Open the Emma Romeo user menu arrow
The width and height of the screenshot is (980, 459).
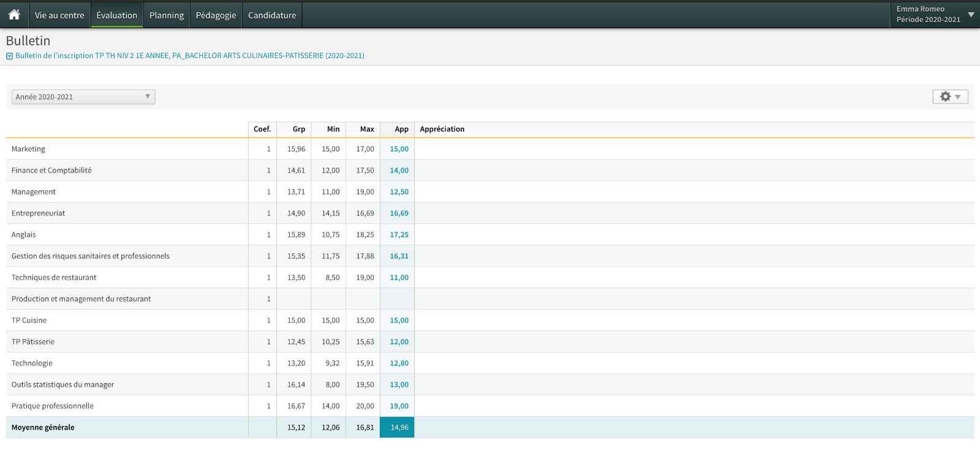point(971,15)
